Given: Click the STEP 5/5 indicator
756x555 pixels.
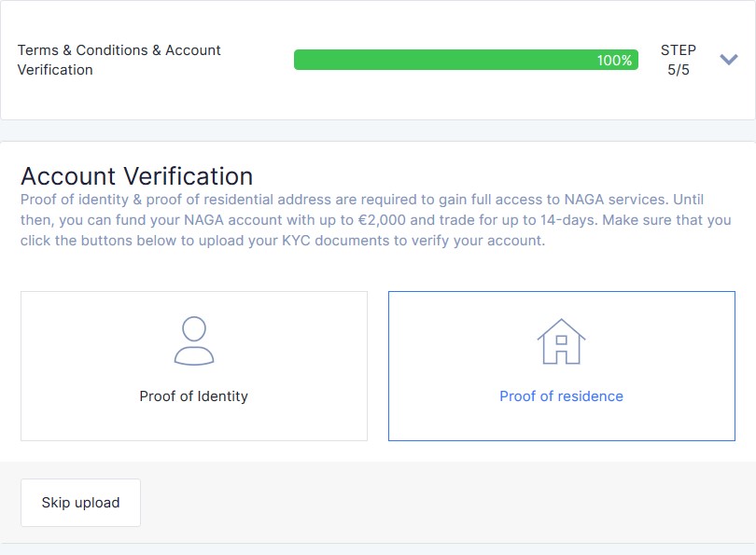Looking at the screenshot, I should point(679,60).
